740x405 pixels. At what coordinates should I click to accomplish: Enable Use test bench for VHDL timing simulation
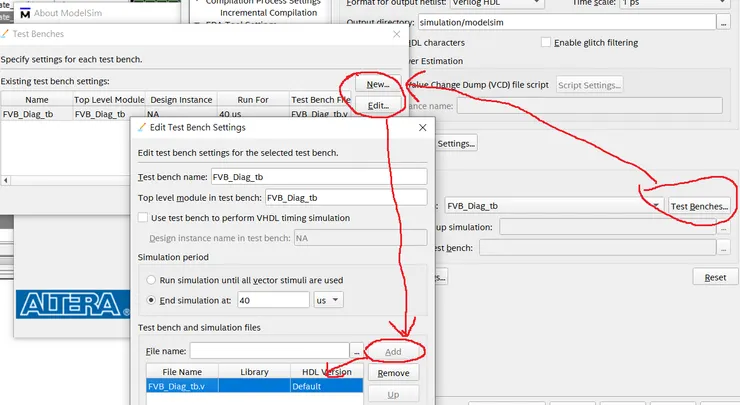tap(143, 218)
